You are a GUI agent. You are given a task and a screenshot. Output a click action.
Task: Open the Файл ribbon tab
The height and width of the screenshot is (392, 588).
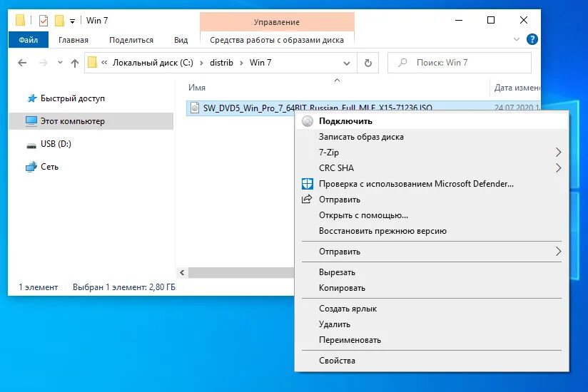29,40
